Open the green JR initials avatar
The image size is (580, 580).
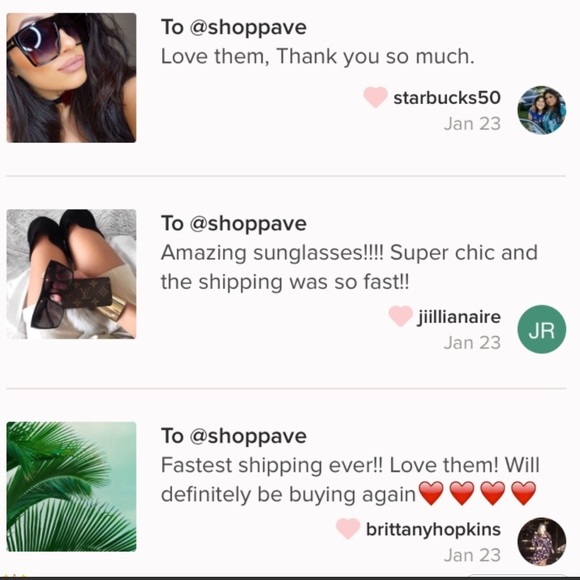tap(542, 329)
